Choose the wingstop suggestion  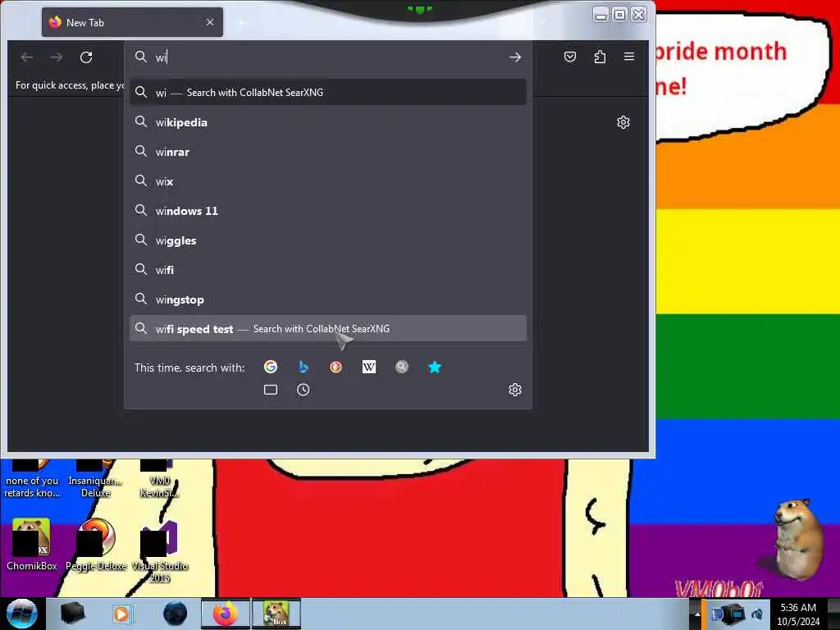click(328, 299)
